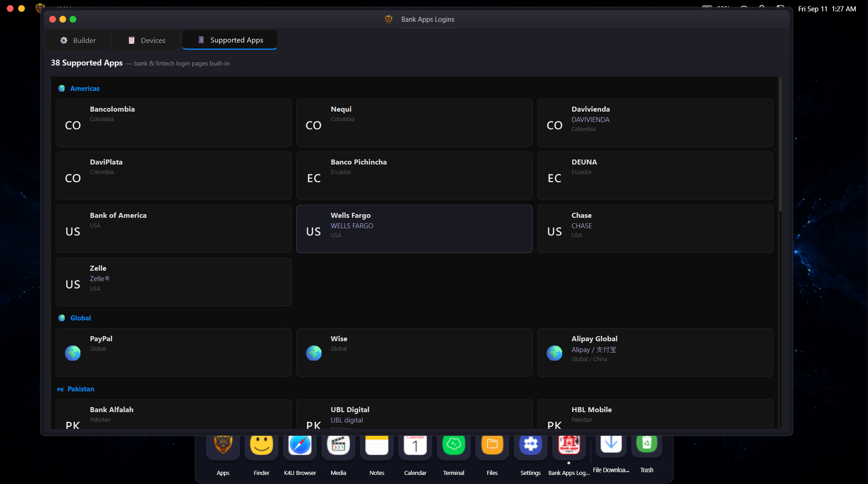Choose the Zelle app card
This screenshot has width=868, height=484.
point(174,282)
